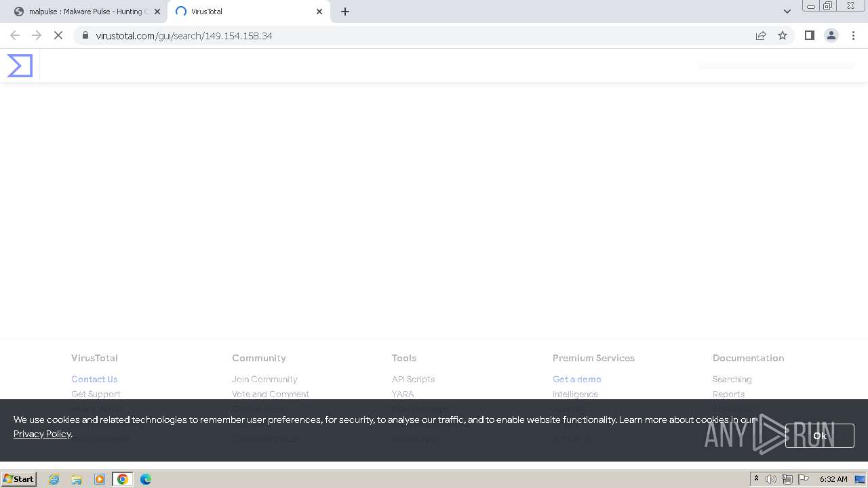The height and width of the screenshot is (488, 868).
Task: Open the Chrome profile avatar
Action: [x=831, y=35]
